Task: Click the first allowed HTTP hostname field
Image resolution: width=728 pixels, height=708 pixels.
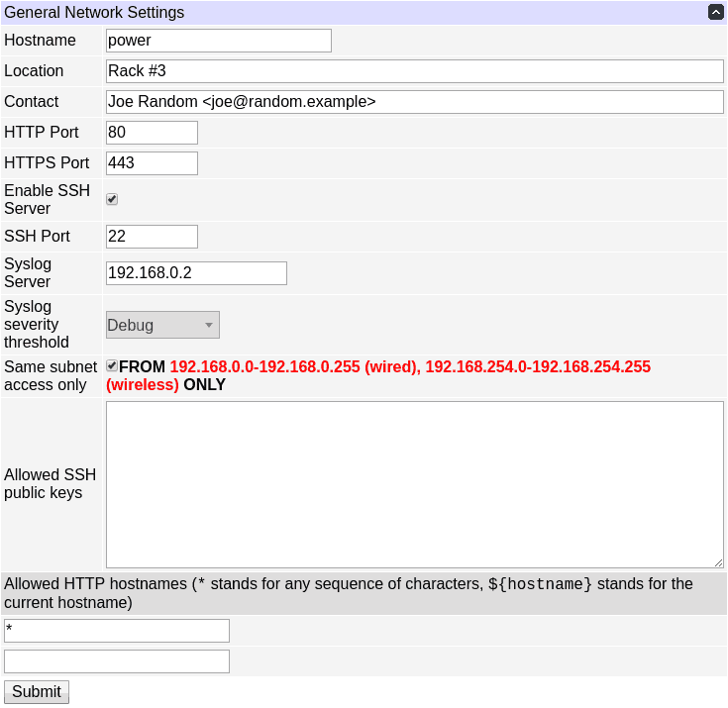Action: point(117,631)
